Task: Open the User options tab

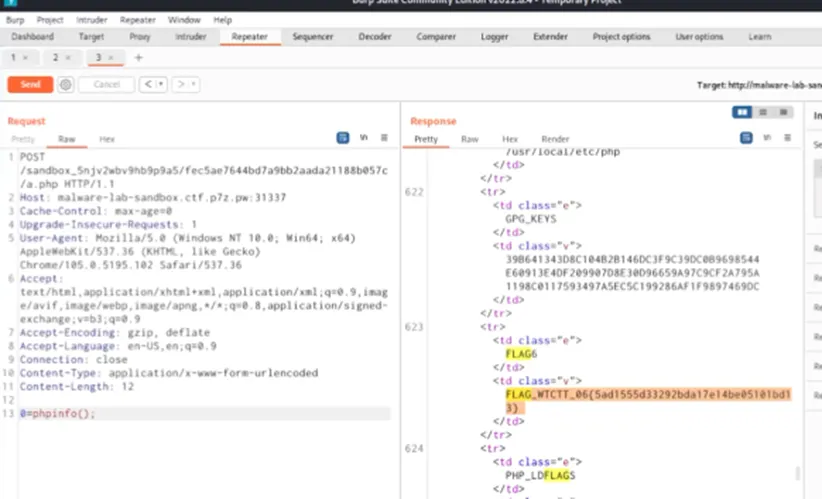Action: (699, 37)
